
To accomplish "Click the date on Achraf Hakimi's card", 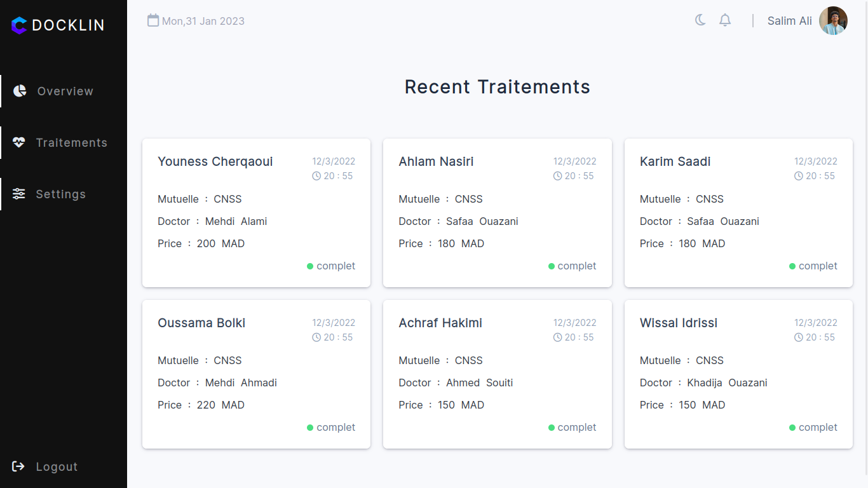I will pyautogui.click(x=575, y=322).
